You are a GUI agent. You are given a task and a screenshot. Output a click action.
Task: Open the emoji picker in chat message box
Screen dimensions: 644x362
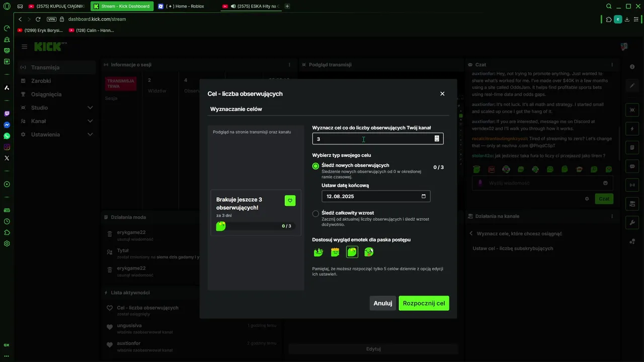[x=605, y=183]
